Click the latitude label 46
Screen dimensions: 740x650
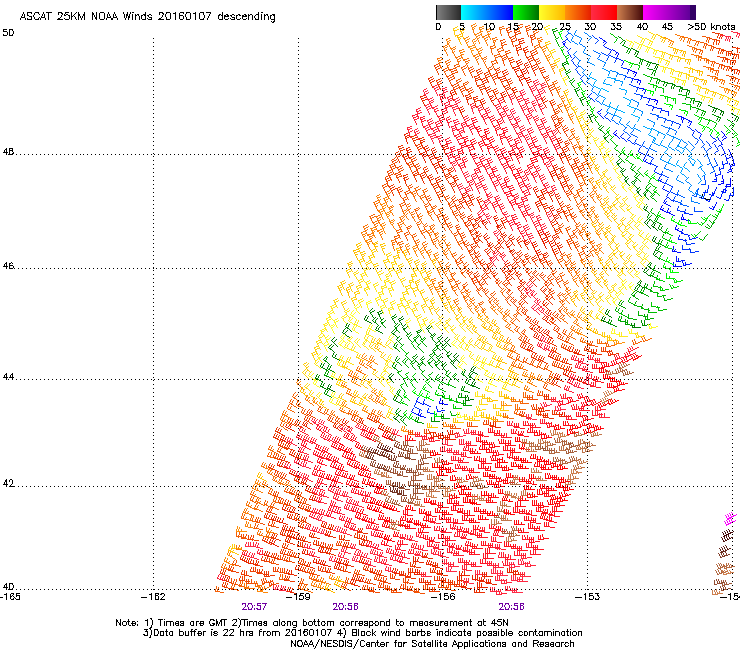(8, 266)
